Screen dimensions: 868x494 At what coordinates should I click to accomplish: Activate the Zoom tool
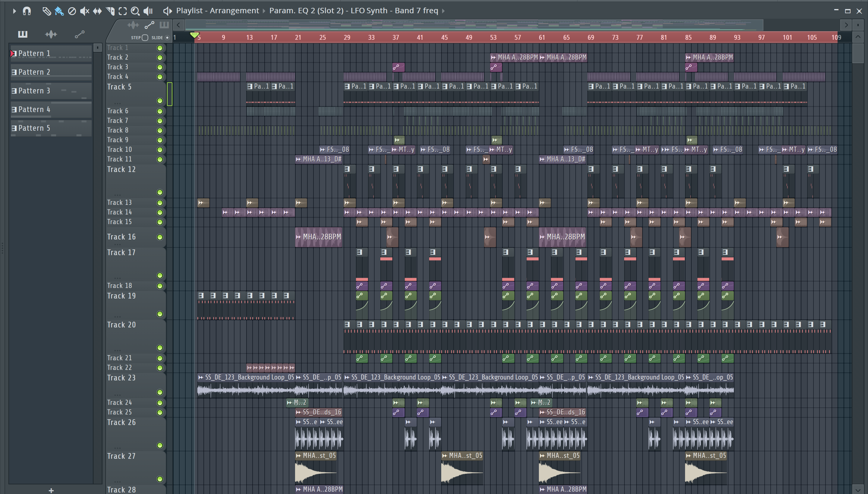(x=135, y=11)
